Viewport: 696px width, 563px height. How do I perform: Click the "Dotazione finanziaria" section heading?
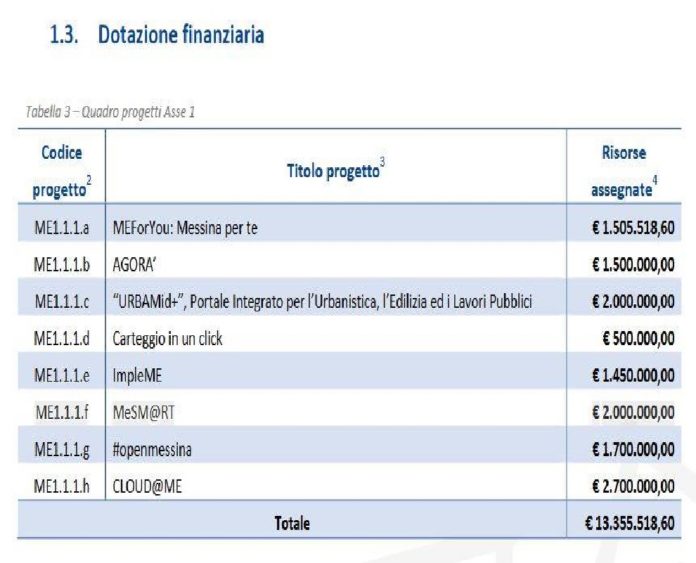(180, 36)
